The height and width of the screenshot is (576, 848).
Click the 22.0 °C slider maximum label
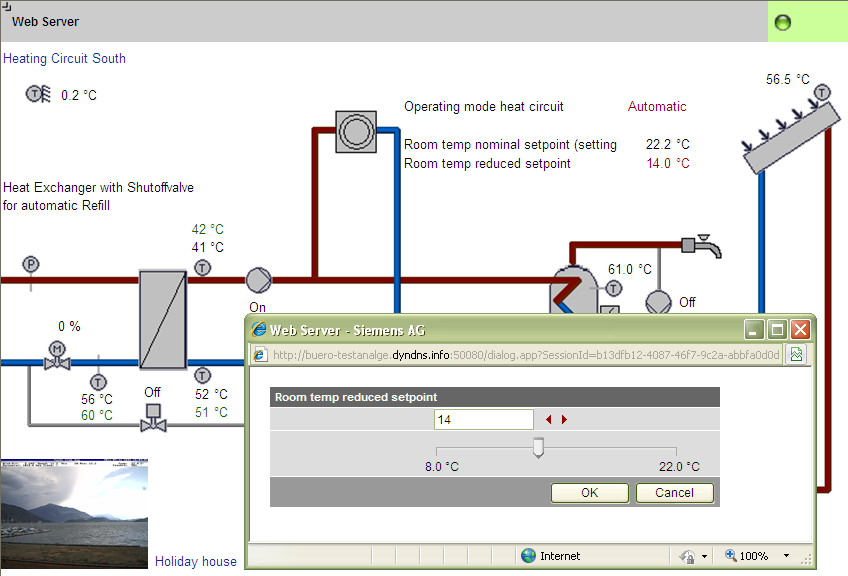tap(679, 467)
